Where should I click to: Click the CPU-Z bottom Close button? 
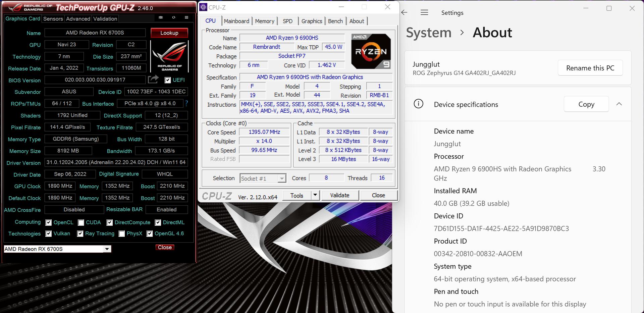pos(378,195)
